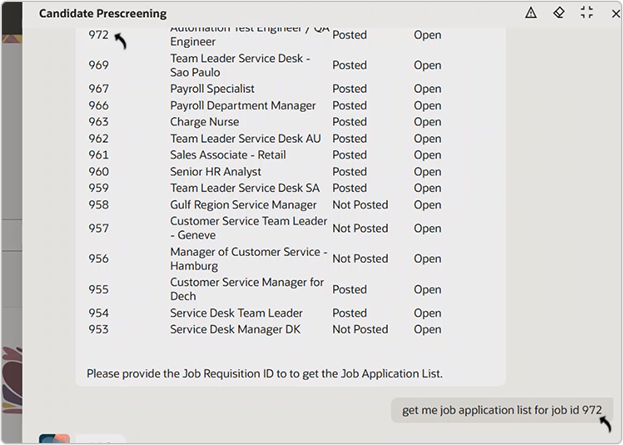Select Customer Service Manager for Dech
This screenshot has height=445, width=623.
[x=247, y=290]
